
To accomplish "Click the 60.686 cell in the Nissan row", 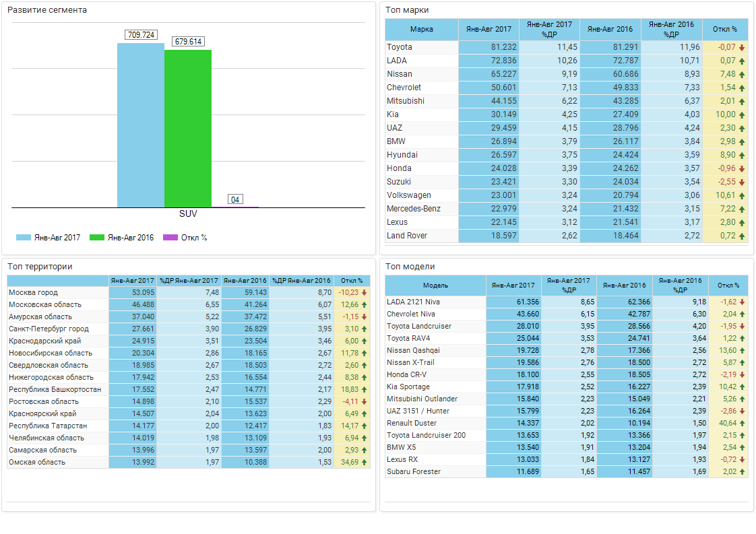I will pyautogui.click(x=610, y=74).
